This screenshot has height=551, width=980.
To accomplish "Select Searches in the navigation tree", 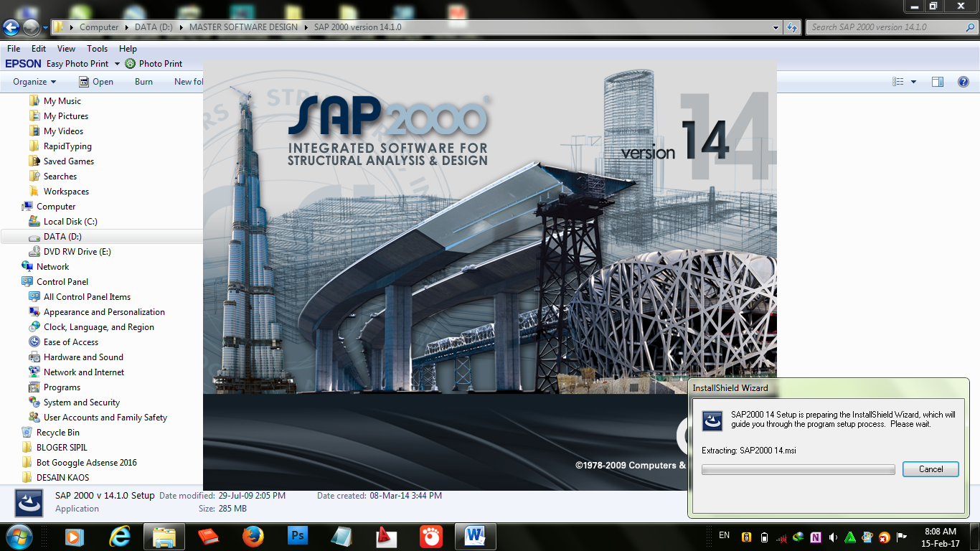I will coord(60,176).
